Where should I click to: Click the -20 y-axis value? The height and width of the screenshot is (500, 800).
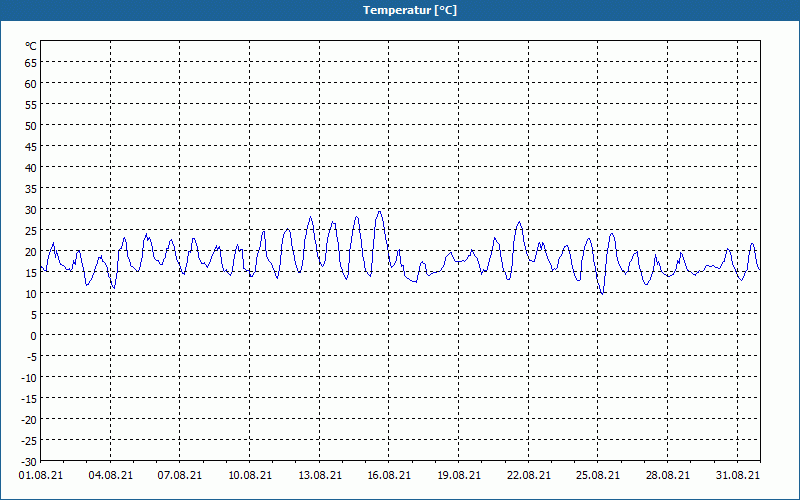29,420
